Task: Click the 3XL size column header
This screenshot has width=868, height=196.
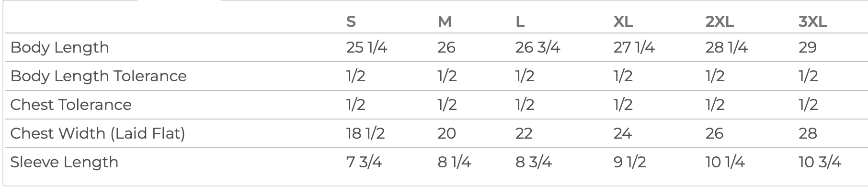Action: tap(812, 22)
